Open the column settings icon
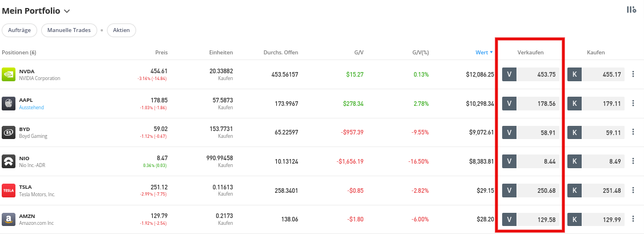This screenshot has width=644, height=234. (631, 10)
